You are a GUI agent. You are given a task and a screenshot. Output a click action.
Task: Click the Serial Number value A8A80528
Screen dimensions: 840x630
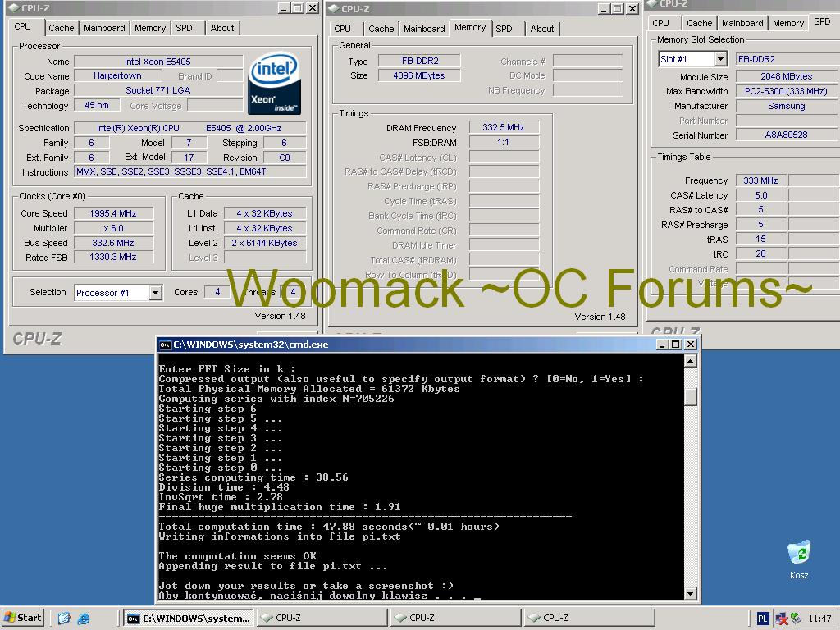(787, 135)
